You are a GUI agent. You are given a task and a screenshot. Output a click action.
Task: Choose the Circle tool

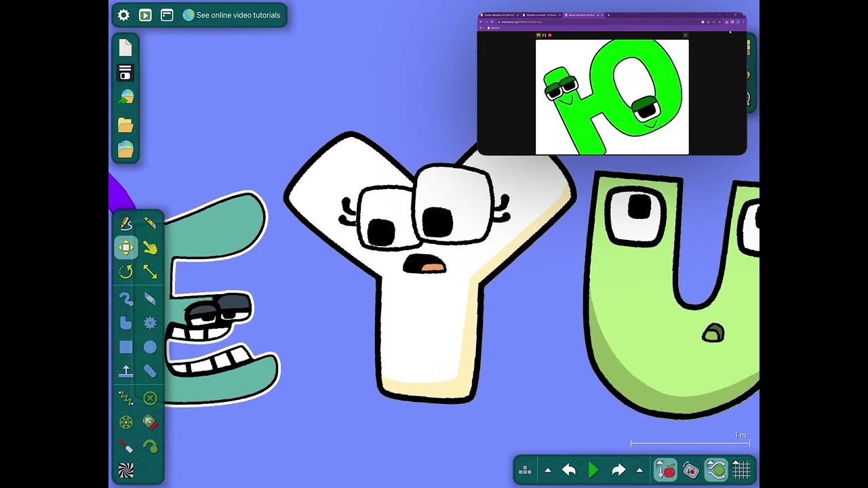pos(150,348)
